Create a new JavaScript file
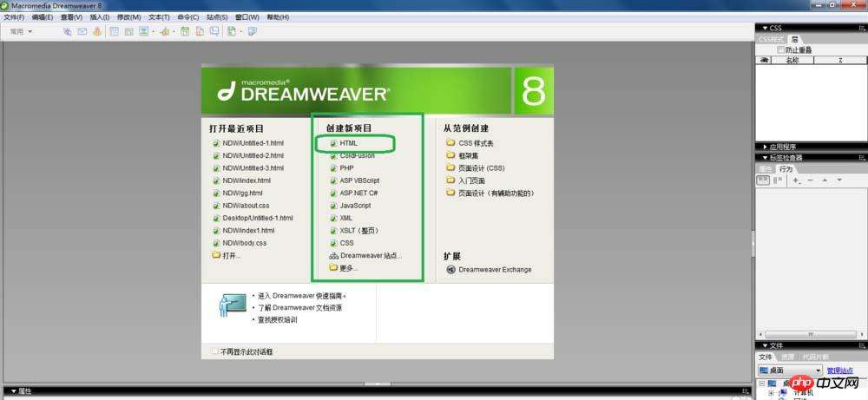868x400 pixels. (x=355, y=206)
